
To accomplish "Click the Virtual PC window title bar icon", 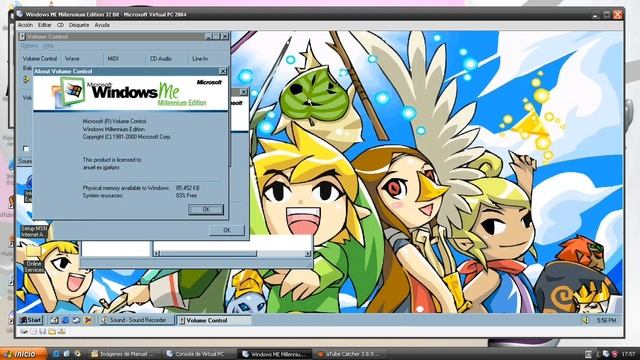I will coord(20,14).
